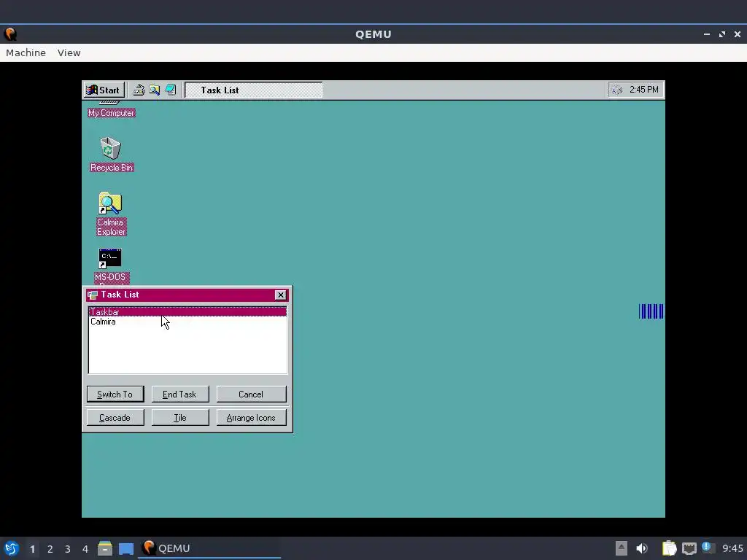Image resolution: width=747 pixels, height=560 pixels.
Task: Click the Task List window title icon
Action: (93, 295)
